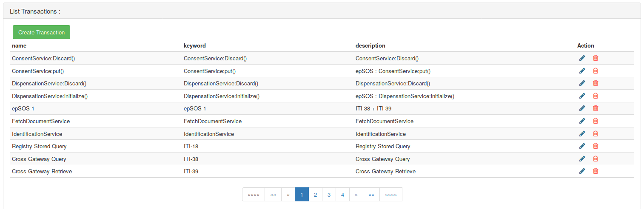Delete the DispensationService:initialize() transaction
The height and width of the screenshot is (209, 644).
596,96
